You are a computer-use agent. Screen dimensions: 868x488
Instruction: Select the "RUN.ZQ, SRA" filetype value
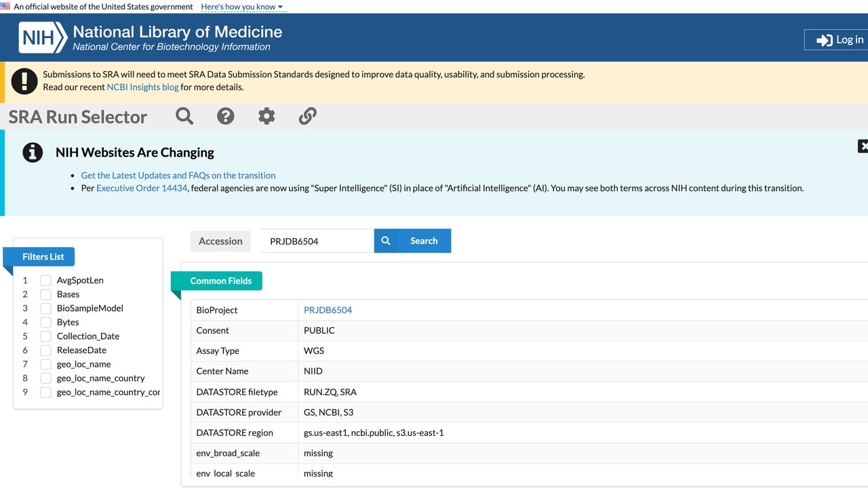click(x=330, y=392)
